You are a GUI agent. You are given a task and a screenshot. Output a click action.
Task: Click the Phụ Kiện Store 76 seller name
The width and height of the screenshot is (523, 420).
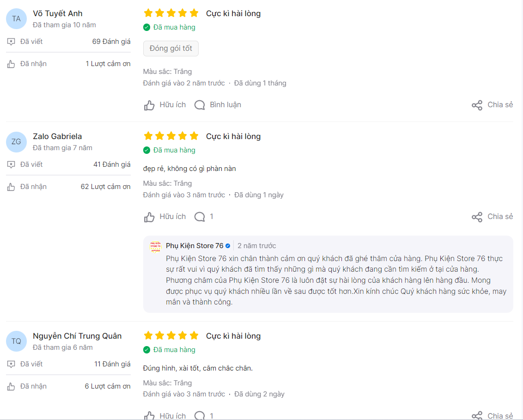[195, 246]
